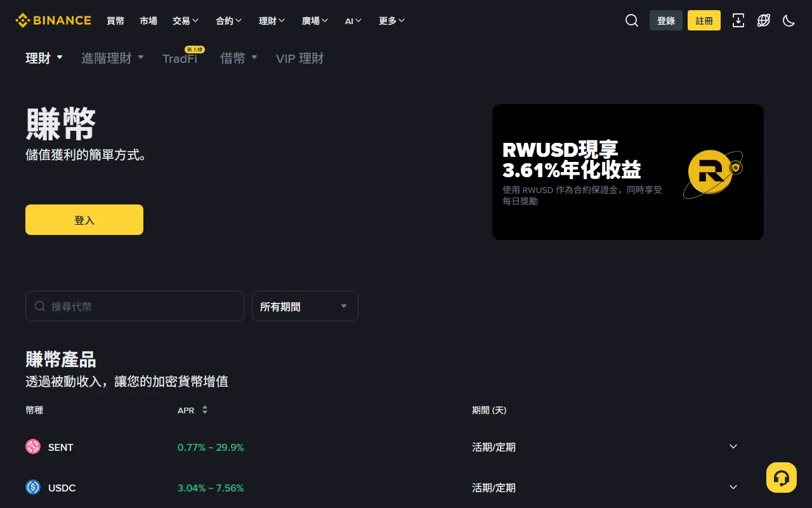Click the yellow 登入 button
The height and width of the screenshot is (508, 812).
tap(84, 220)
